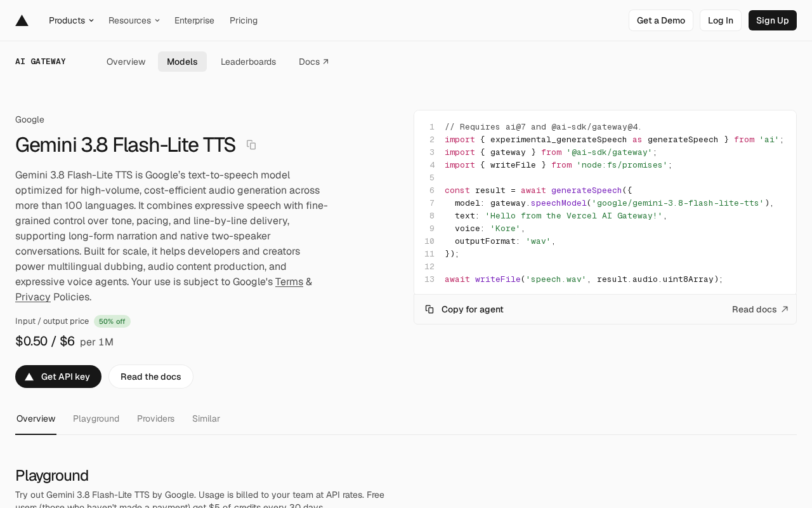Click the Sign Up button
812x508 pixels.
coord(773,20)
